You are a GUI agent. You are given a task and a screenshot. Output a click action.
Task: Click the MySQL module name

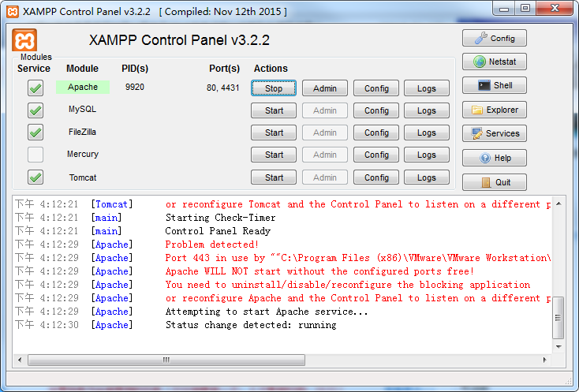(x=82, y=110)
